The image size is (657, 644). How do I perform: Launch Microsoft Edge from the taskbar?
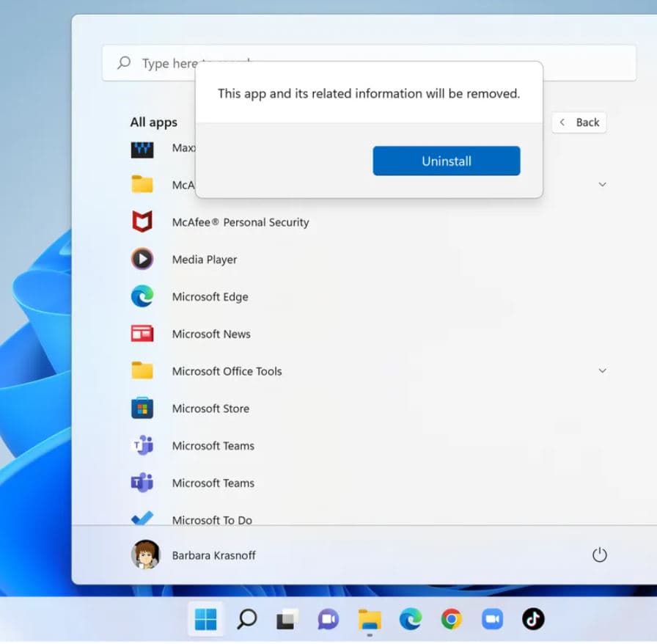pyautogui.click(x=410, y=619)
